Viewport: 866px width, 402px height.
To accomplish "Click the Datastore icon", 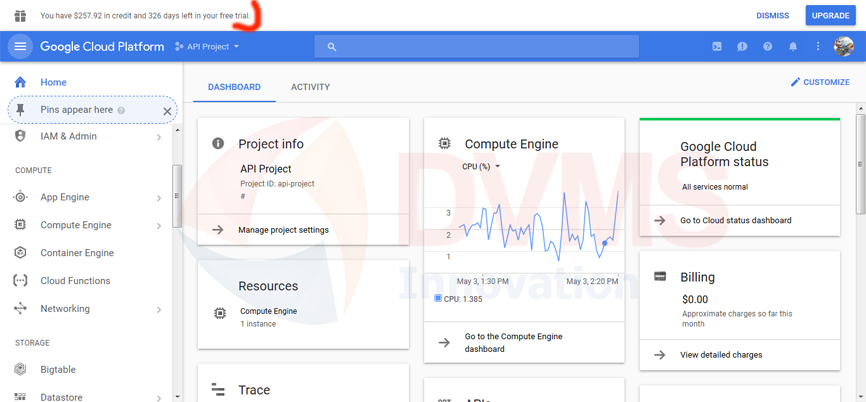I will tap(20, 397).
